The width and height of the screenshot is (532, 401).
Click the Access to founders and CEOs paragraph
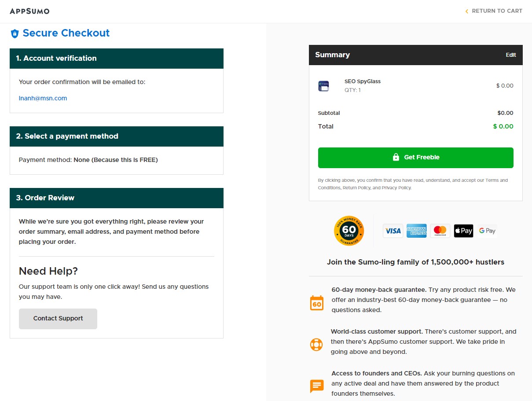[x=423, y=383]
